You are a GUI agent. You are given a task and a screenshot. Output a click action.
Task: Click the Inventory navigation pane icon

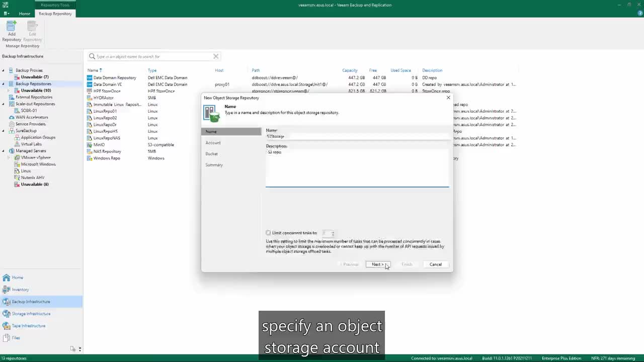pos(6,290)
